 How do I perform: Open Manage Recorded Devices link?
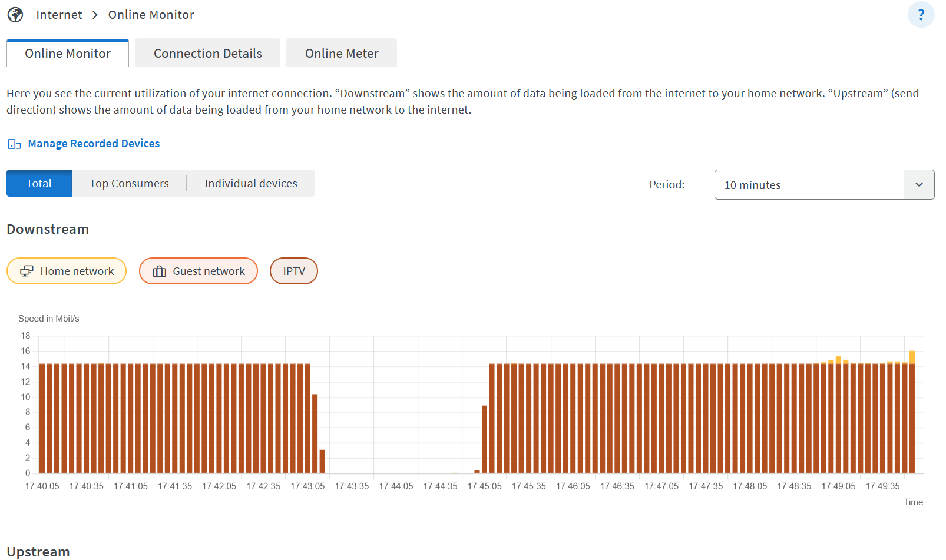coord(94,144)
